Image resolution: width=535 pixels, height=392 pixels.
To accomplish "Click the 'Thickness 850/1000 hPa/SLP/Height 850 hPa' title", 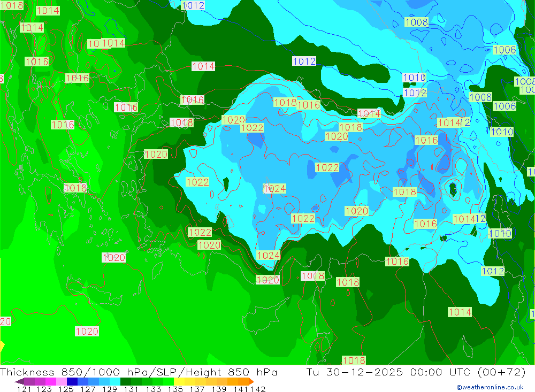I will [139, 372].
